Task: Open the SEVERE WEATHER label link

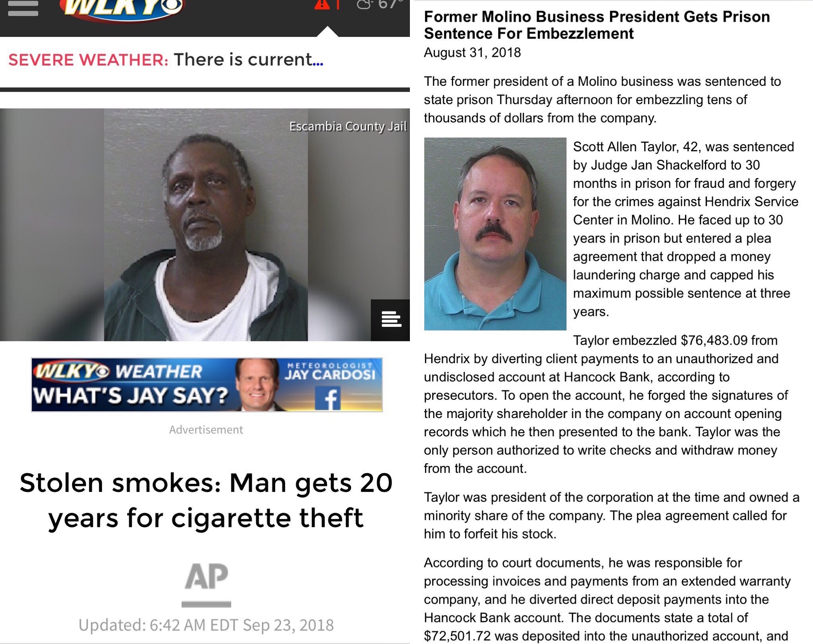Action: [x=89, y=60]
